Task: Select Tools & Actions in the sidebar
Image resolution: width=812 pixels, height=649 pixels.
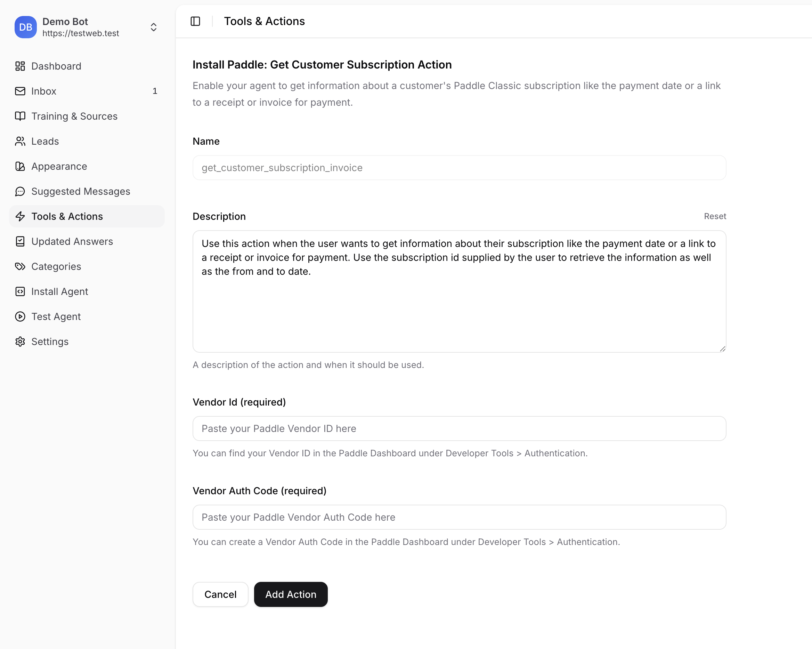Action: [67, 216]
